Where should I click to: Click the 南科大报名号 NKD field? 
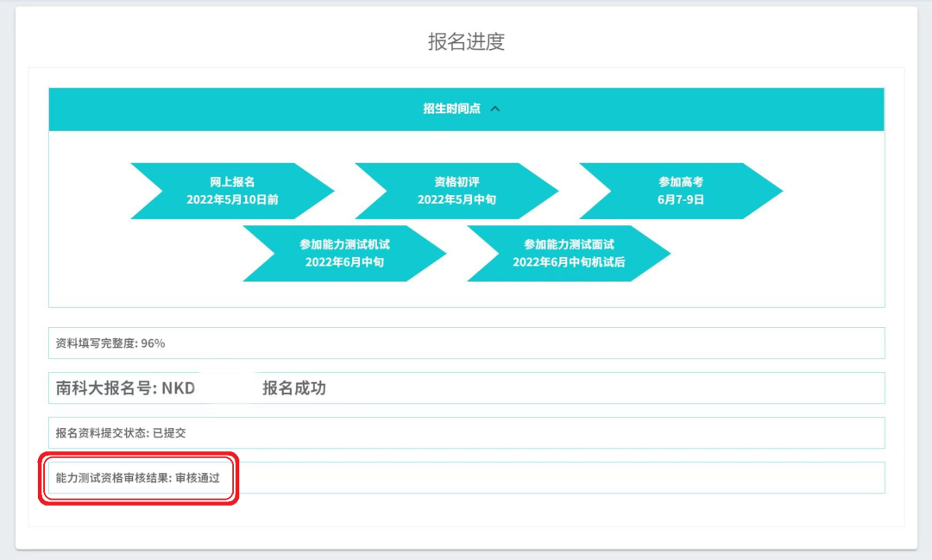click(x=126, y=388)
